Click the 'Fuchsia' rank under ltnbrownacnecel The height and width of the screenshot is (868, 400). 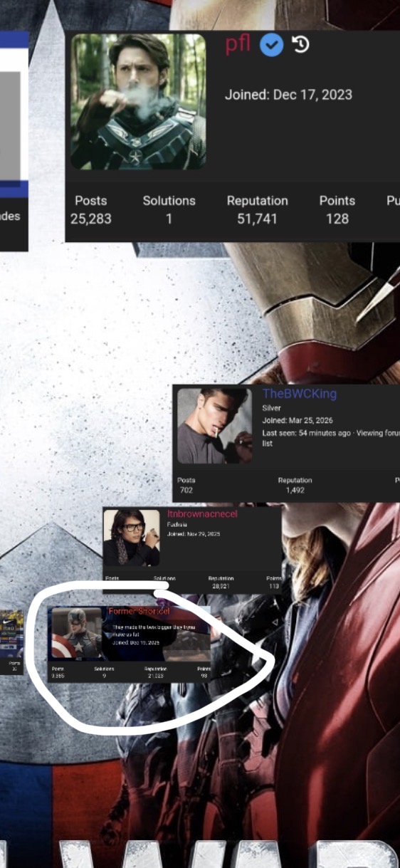(x=176, y=524)
